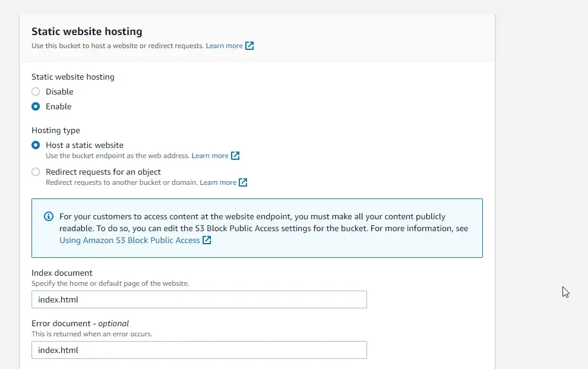The width and height of the screenshot is (588, 369).
Task: Click the external link icon beside top 'Learn more'
Action: click(x=249, y=46)
